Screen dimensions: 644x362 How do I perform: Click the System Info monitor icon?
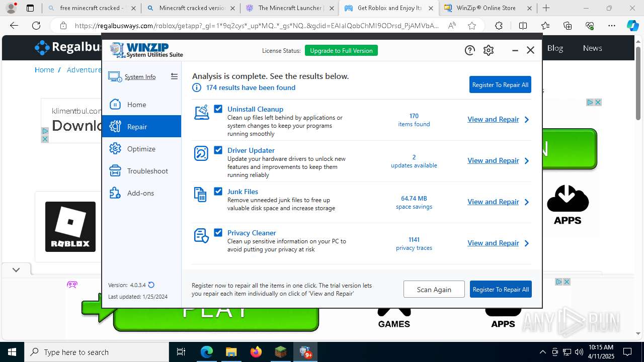click(x=115, y=77)
